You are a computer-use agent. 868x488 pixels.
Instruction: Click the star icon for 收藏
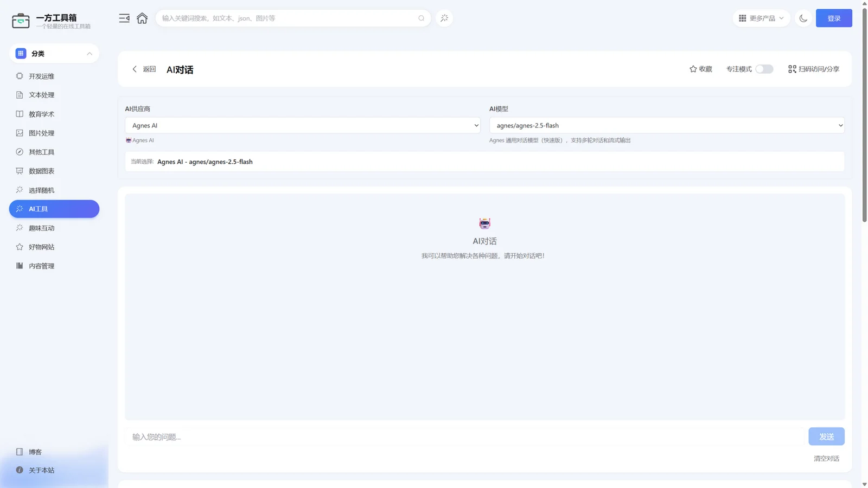click(693, 69)
